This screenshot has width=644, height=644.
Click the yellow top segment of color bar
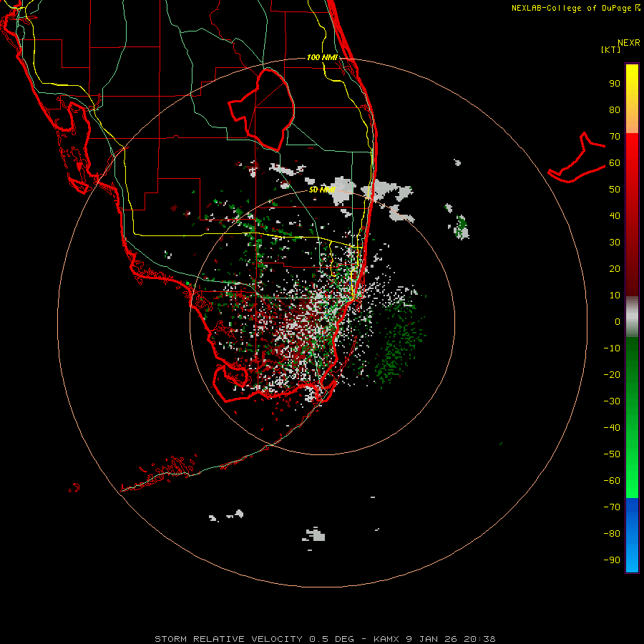(x=632, y=98)
